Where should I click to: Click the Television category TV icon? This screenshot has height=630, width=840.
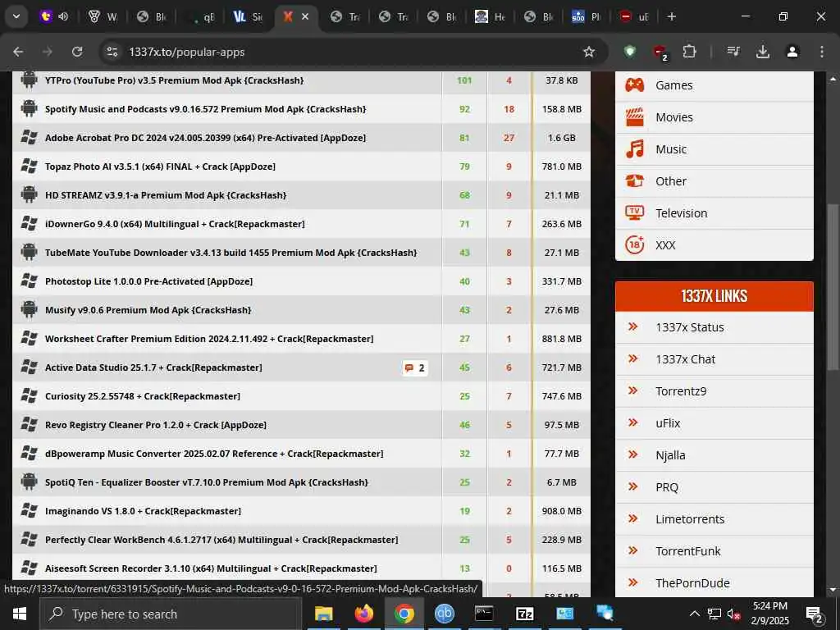[x=635, y=212]
